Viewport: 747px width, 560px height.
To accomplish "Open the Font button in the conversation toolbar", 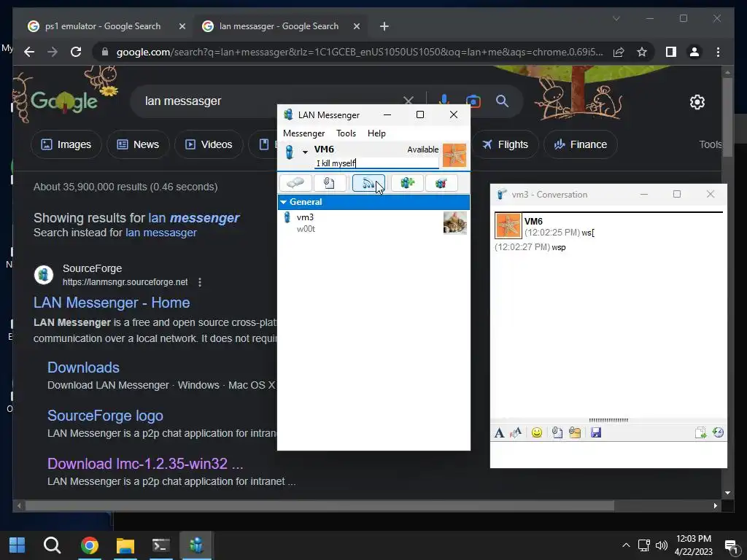I will [499, 432].
